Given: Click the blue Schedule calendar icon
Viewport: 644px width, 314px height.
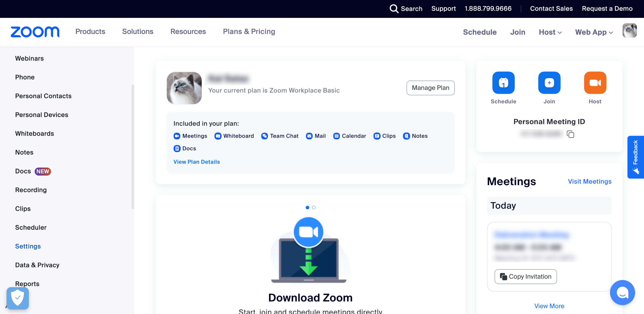Looking at the screenshot, I should (503, 83).
